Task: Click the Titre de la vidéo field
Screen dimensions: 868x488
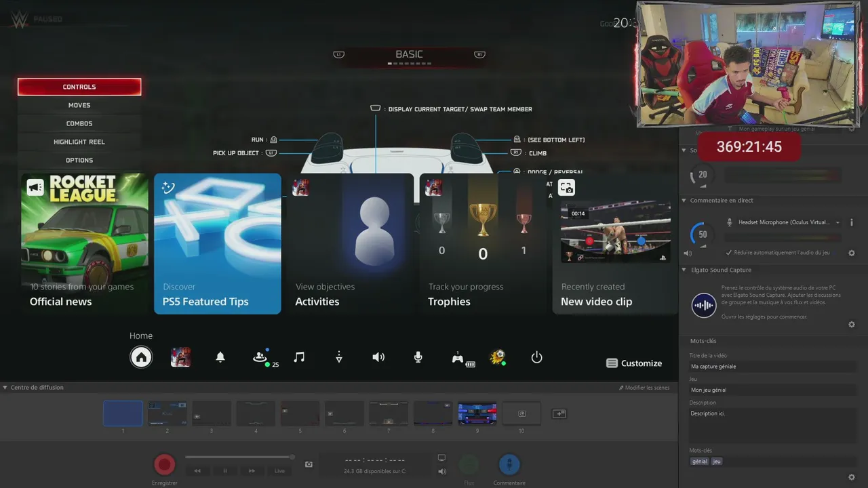Action: coord(772,367)
